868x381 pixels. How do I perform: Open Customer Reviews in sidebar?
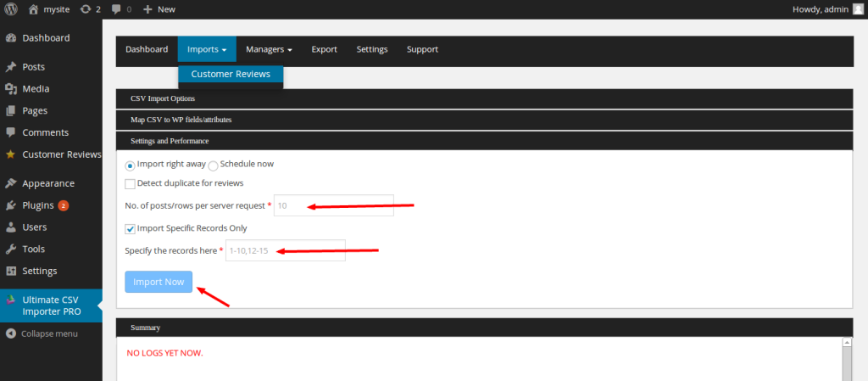pos(62,154)
